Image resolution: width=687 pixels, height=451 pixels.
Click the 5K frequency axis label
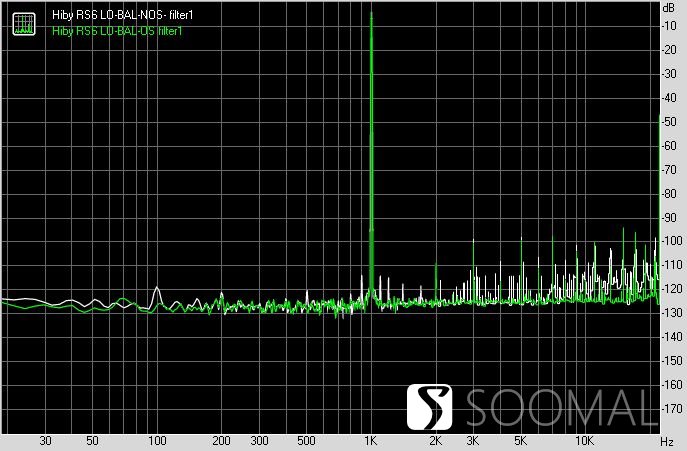pos(520,441)
